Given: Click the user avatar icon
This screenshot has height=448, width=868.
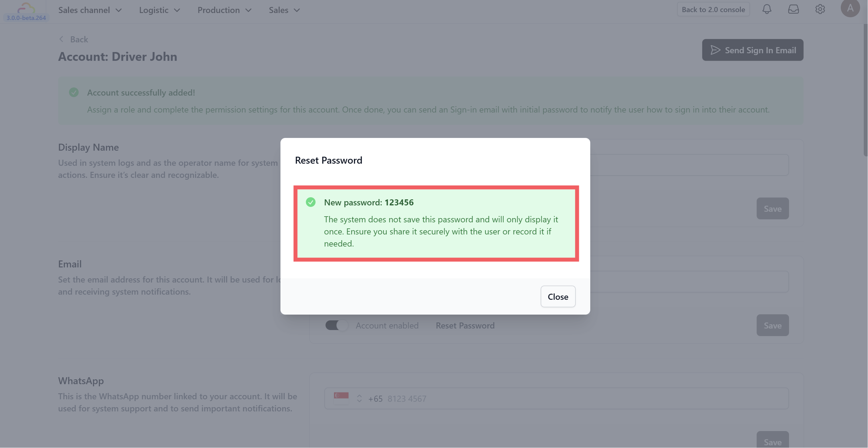Looking at the screenshot, I should [x=850, y=8].
